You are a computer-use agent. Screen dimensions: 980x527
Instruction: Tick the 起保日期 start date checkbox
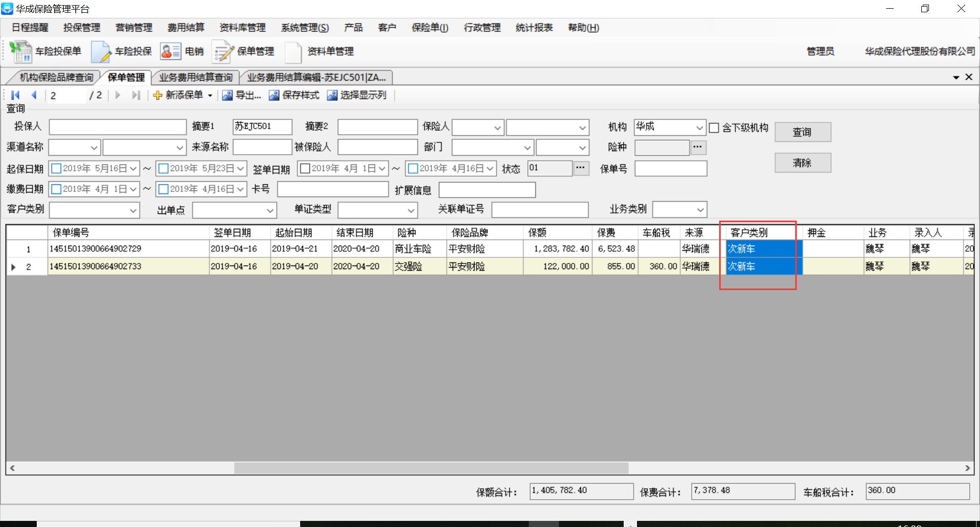(57, 169)
